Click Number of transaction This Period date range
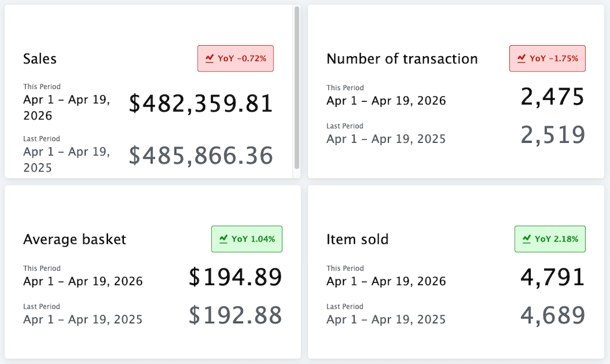The width and height of the screenshot is (610, 364). (x=386, y=101)
